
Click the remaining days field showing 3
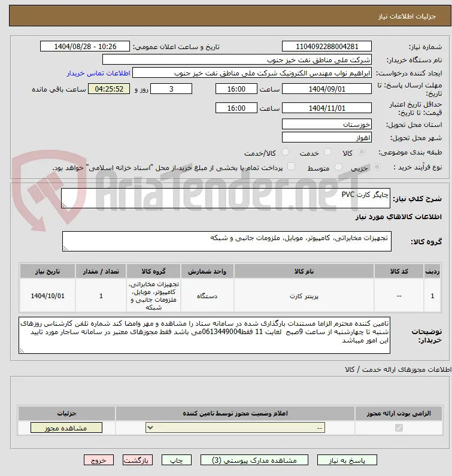(x=171, y=89)
